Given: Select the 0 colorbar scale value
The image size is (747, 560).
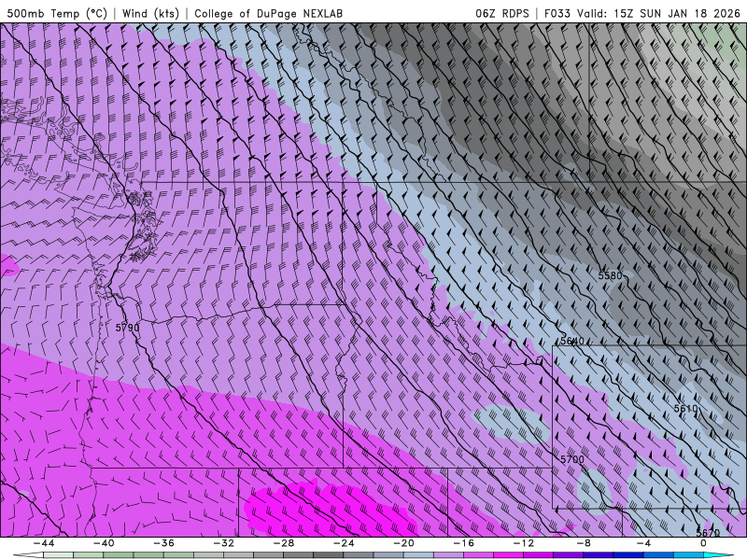Looking at the screenshot, I should click(704, 543).
